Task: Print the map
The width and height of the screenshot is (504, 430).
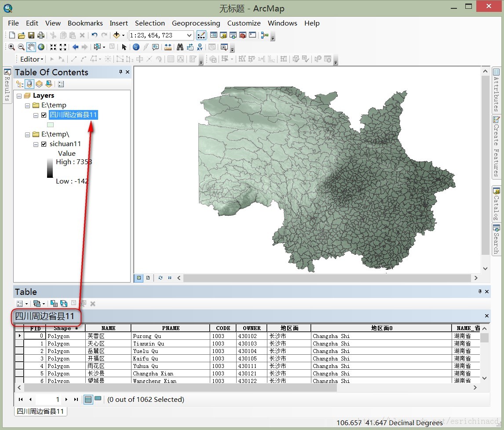Action: click(x=41, y=35)
